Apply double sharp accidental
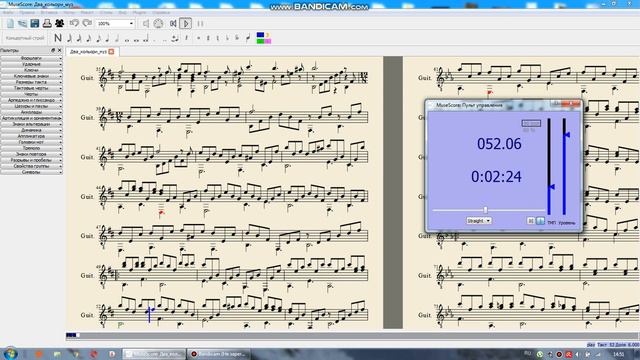This screenshot has width=640, height=360. (199, 38)
